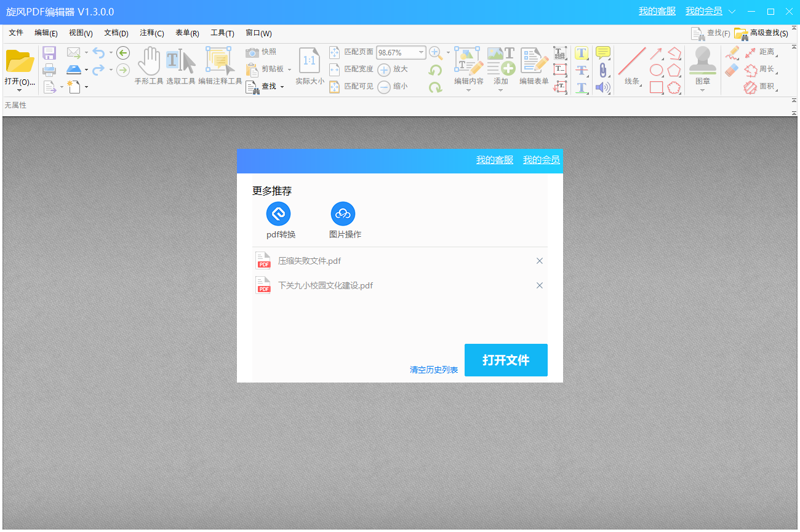Select the yellow sticky note comment icon
This screenshot has height=532, width=800.
602,53
